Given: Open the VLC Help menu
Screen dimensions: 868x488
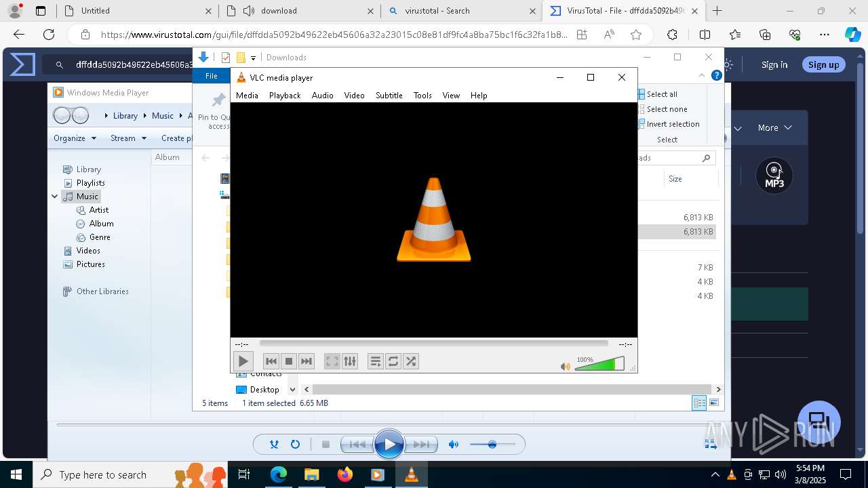Looking at the screenshot, I should click(x=479, y=96).
